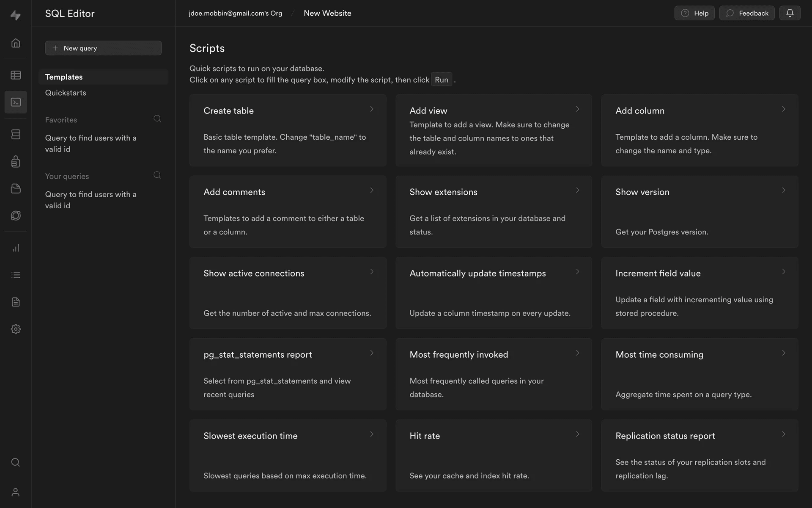Image resolution: width=812 pixels, height=508 pixels.
Task: Expand the Show version script chevron
Action: [x=783, y=190]
